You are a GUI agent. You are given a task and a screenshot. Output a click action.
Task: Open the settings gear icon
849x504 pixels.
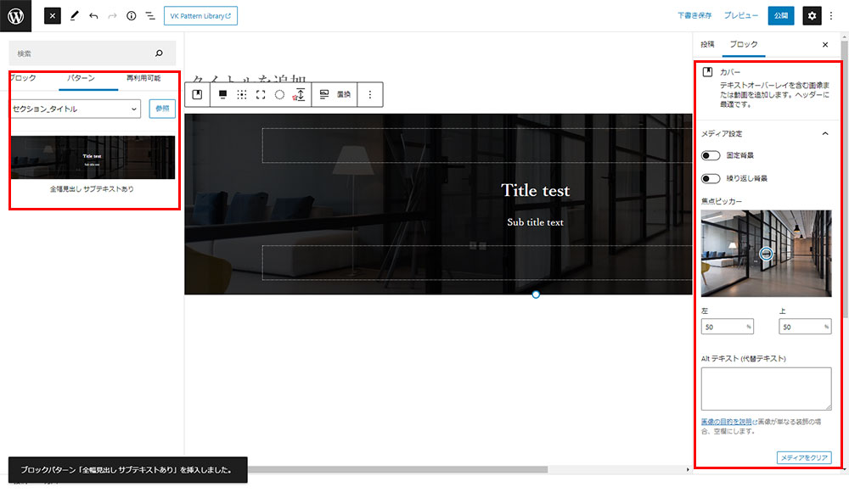coord(812,15)
